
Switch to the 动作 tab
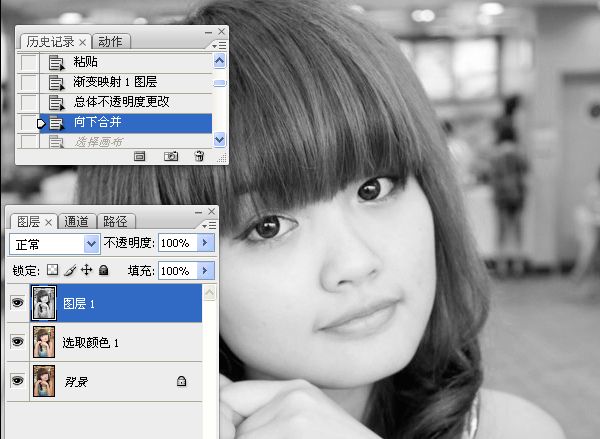pos(111,41)
